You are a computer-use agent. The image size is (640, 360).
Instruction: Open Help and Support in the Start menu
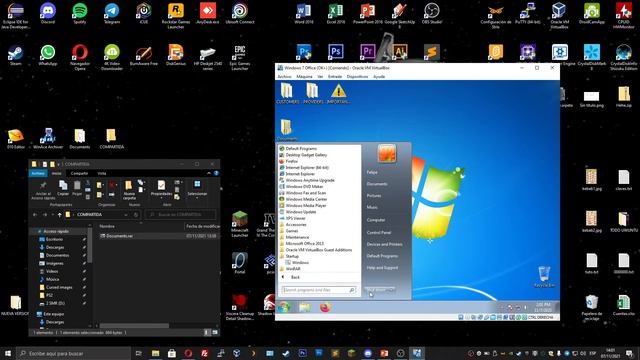click(382, 268)
